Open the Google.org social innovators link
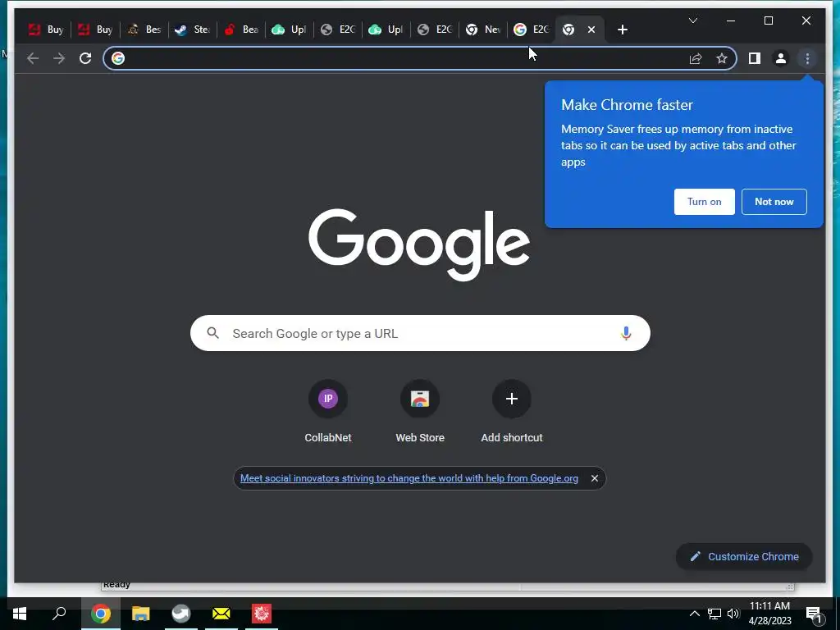This screenshot has width=840, height=630. click(x=409, y=478)
